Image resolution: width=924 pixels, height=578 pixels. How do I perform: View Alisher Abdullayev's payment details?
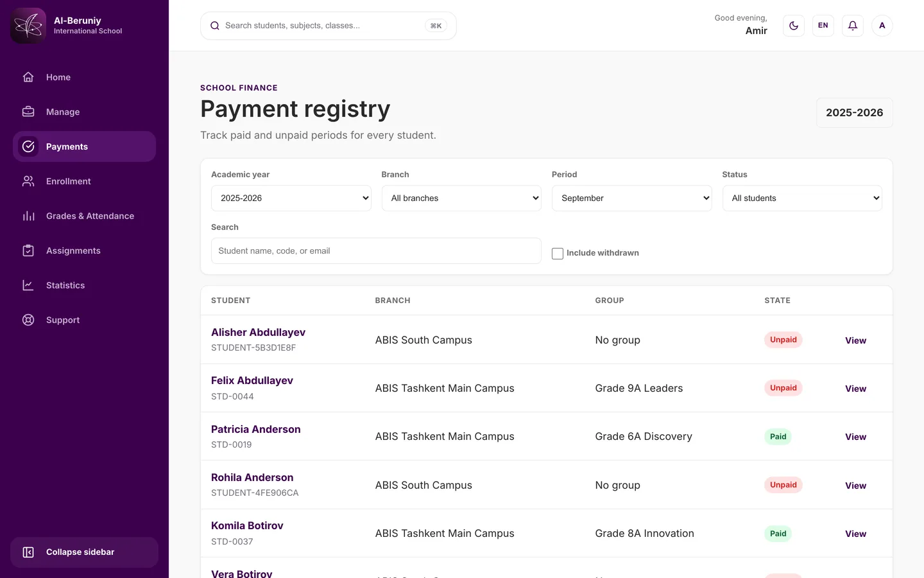point(855,340)
